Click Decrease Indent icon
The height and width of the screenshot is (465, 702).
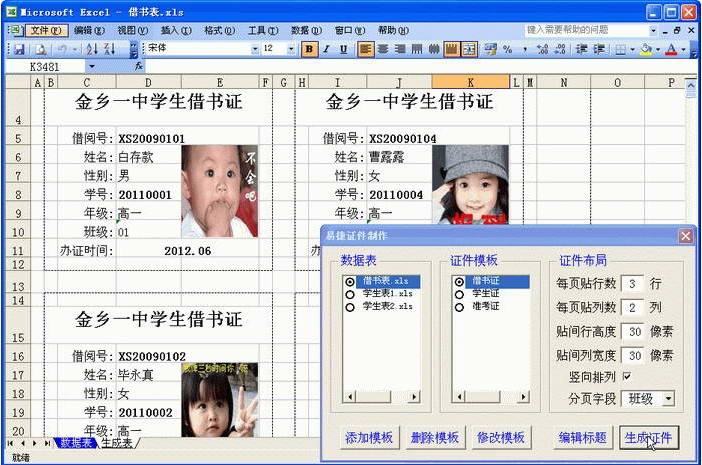581,49
